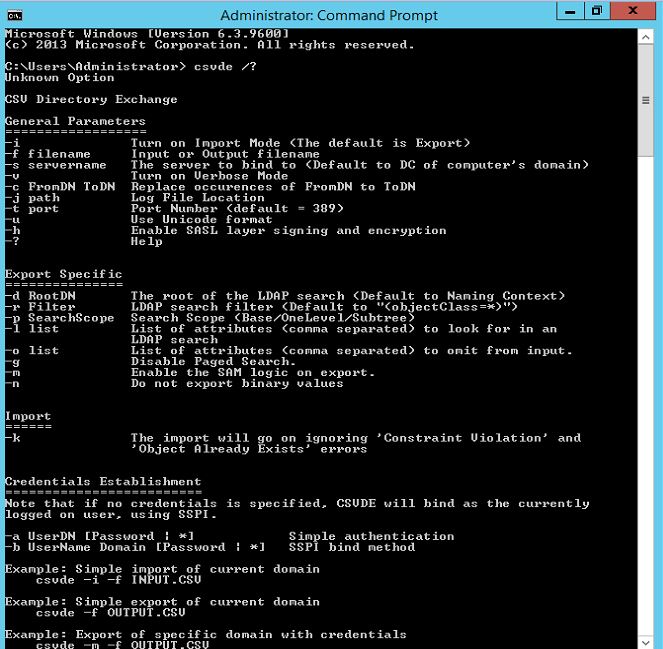Click the vertical scrollbar thumb

pyautogui.click(x=646, y=101)
